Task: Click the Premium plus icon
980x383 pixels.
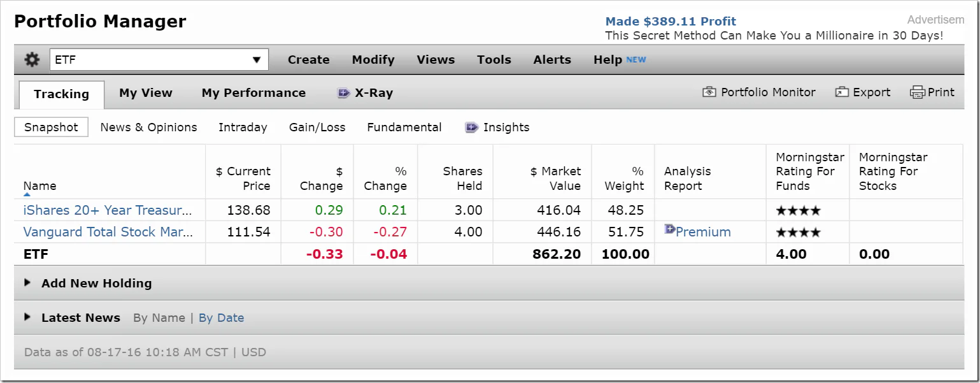Action: pyautogui.click(x=669, y=229)
